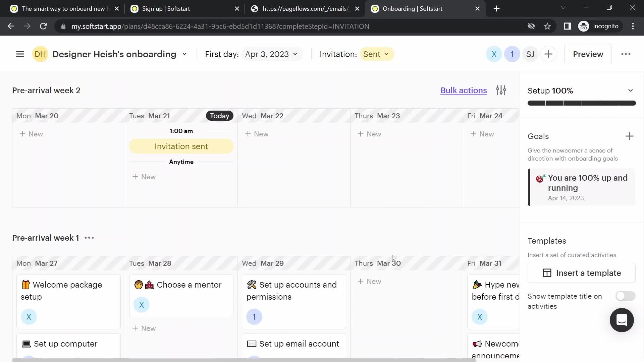Expand the plan name dropdown arrow
This screenshot has width=644, height=362.
click(184, 54)
